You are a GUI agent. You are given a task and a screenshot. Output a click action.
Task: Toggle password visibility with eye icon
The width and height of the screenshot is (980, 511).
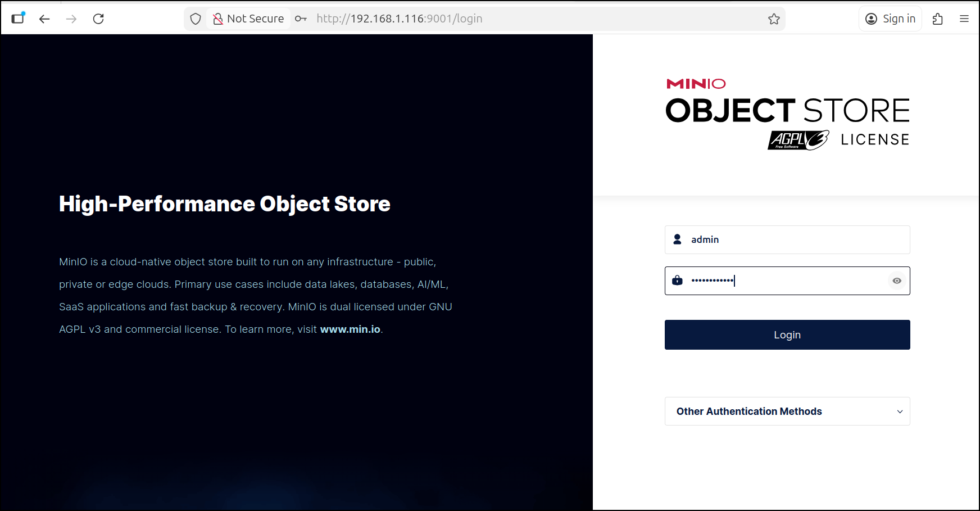897,281
